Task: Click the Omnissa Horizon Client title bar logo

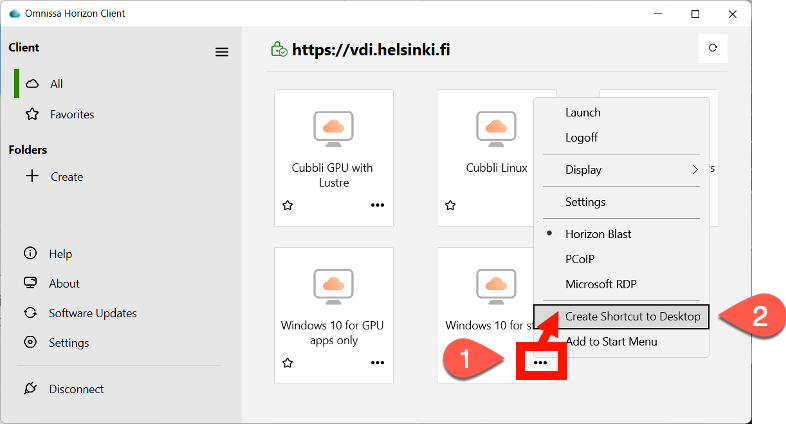Action: [15, 14]
